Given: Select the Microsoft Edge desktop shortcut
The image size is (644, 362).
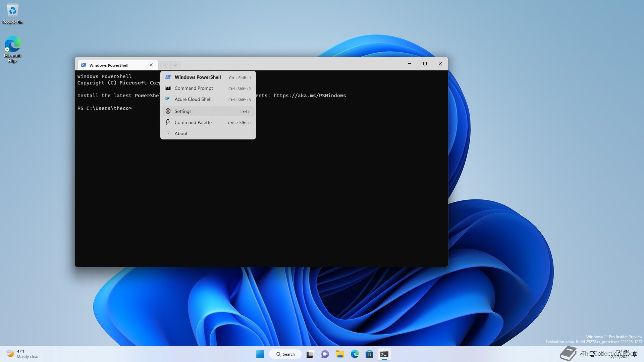Looking at the screenshot, I should coord(13,50).
